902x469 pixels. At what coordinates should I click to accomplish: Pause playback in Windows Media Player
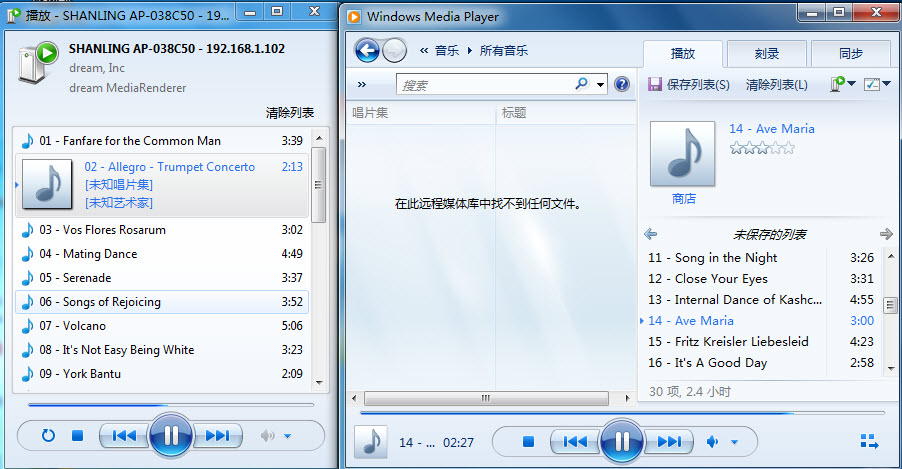tap(622, 441)
